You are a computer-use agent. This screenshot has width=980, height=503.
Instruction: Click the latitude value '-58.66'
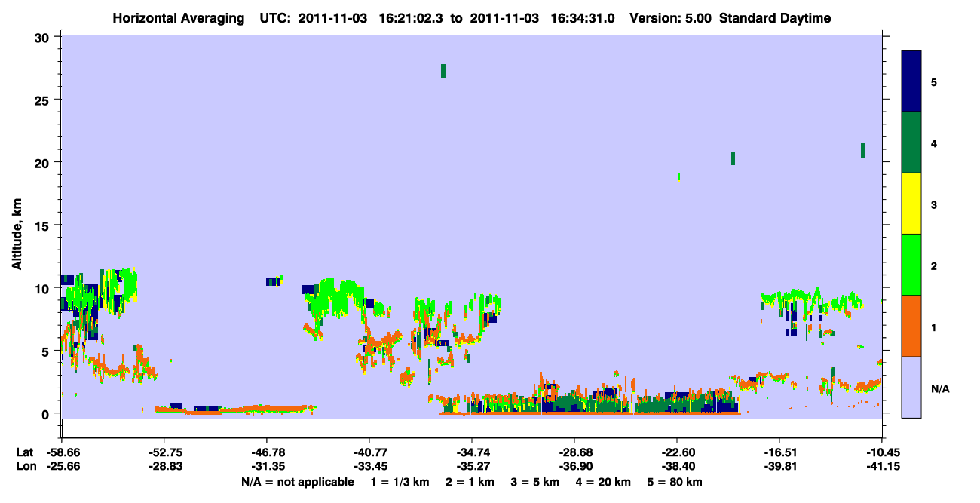point(62,452)
